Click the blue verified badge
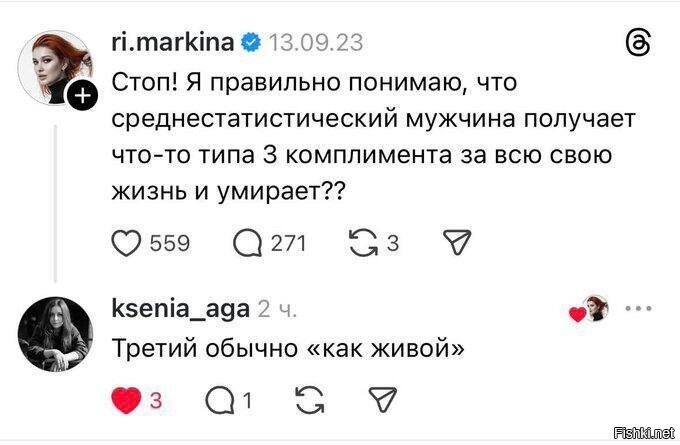 (253, 42)
